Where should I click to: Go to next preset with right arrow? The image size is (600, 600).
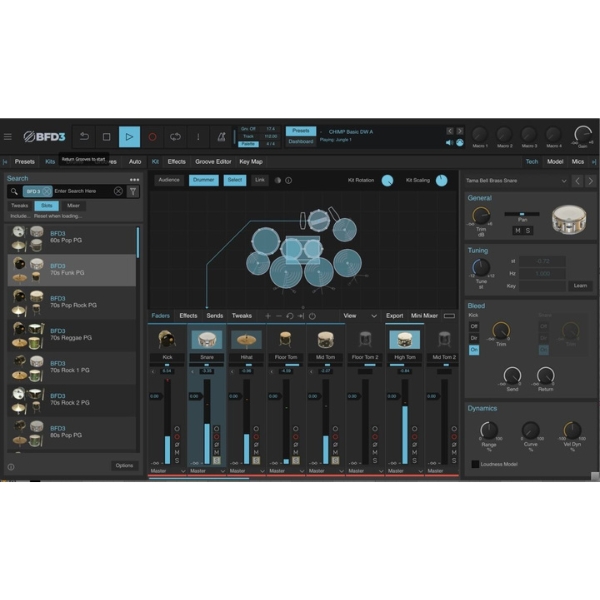pos(460,131)
